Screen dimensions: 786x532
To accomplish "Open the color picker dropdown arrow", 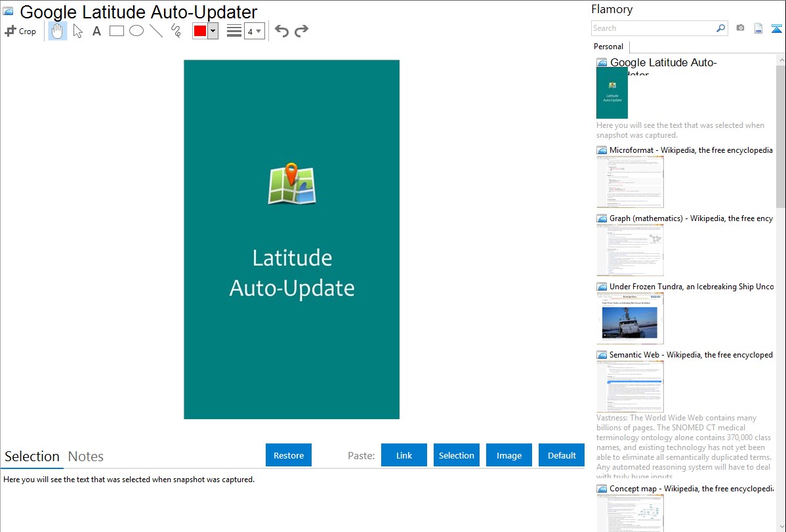I will point(213,31).
